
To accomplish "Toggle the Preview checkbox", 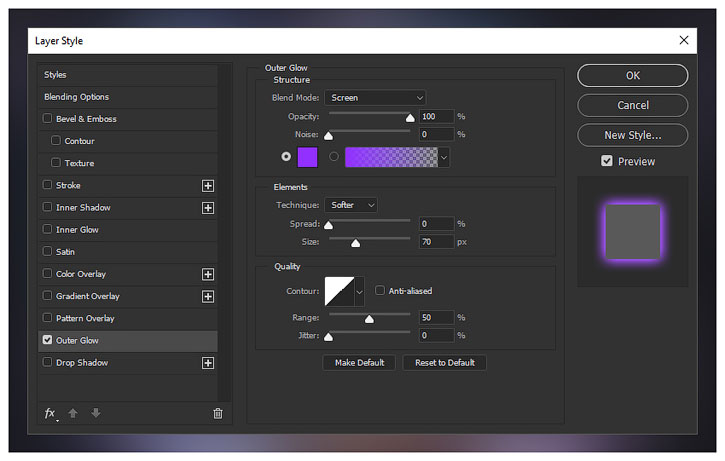I will click(x=607, y=161).
